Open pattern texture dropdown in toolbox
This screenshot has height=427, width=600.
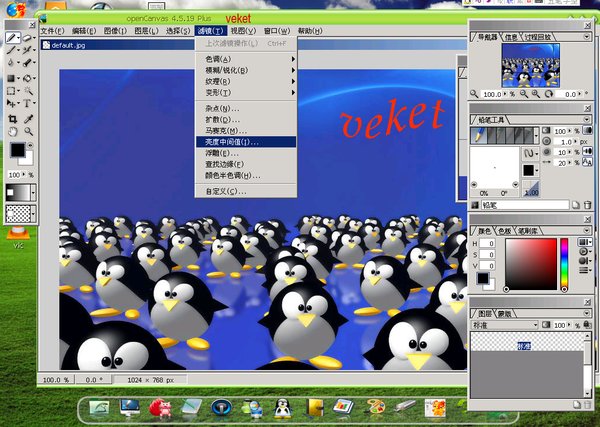pyautogui.click(x=33, y=214)
